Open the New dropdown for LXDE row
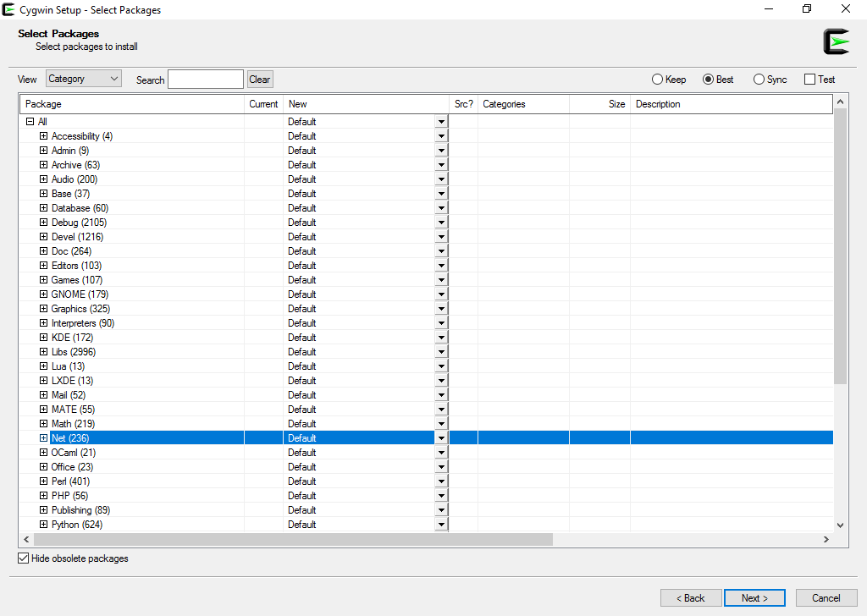The width and height of the screenshot is (867, 616). click(441, 381)
